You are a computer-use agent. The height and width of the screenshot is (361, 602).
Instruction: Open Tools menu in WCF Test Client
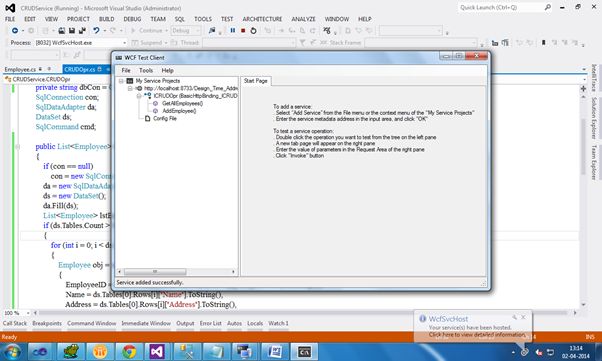146,71
